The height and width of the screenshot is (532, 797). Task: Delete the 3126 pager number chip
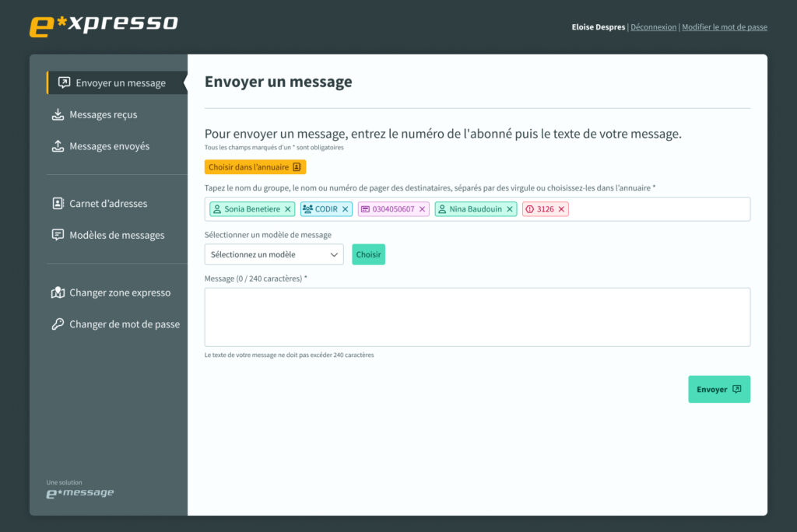coord(563,208)
